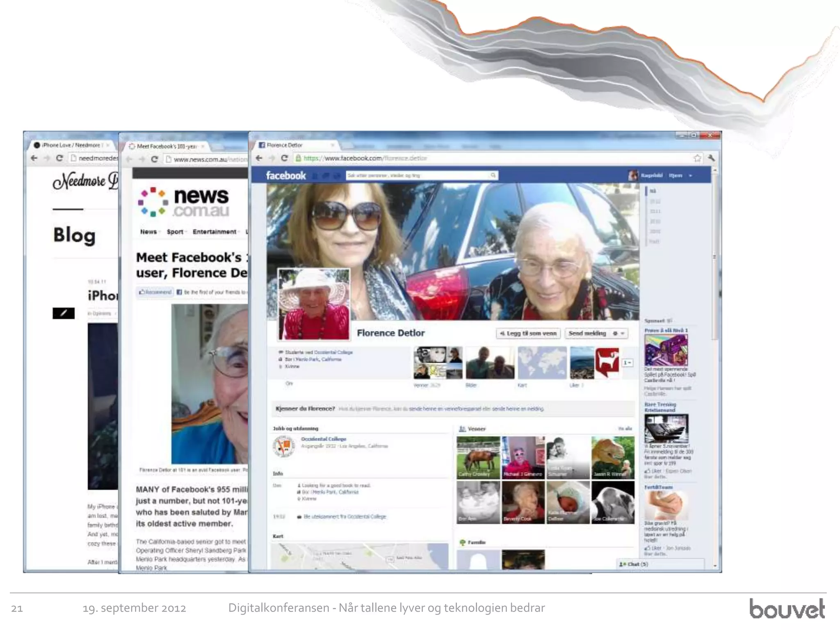The height and width of the screenshot is (630, 840).
Task: Open Chrome wrench settings menu
Action: [x=711, y=158]
